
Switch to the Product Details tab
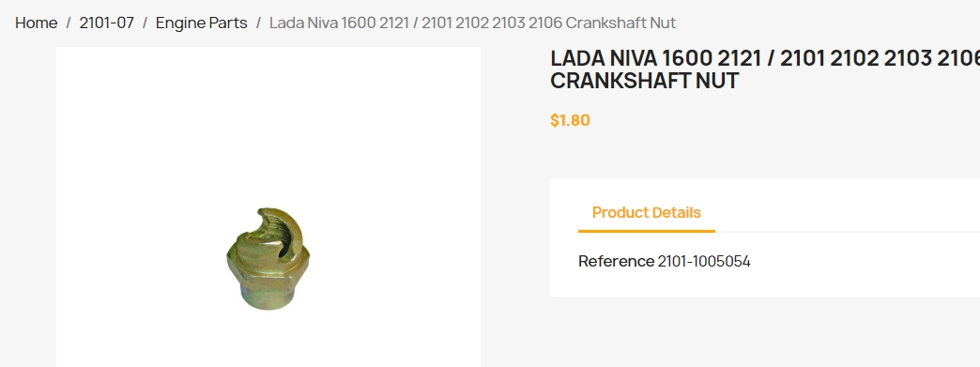click(646, 212)
